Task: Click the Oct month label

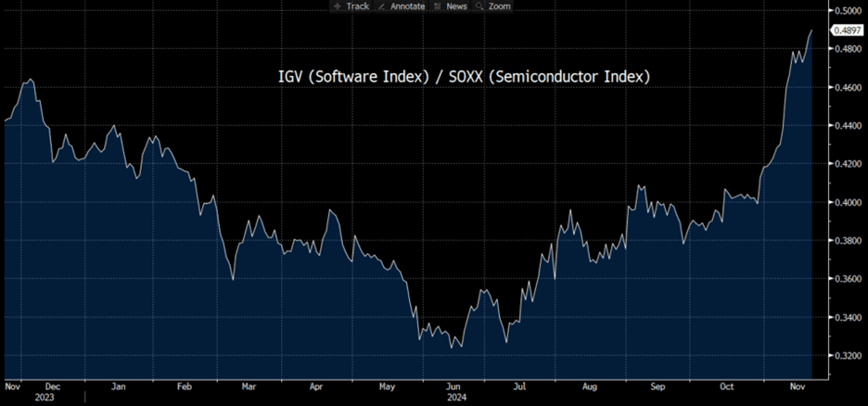Action: click(727, 387)
